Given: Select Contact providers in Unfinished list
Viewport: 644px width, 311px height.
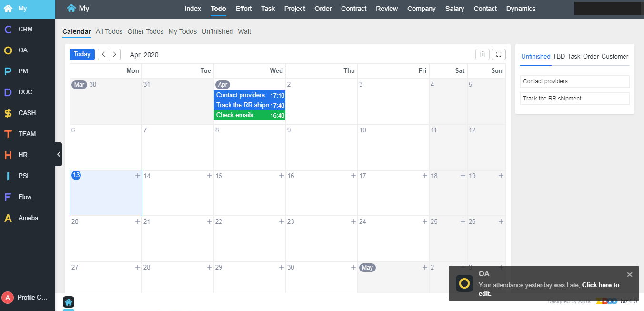Looking at the screenshot, I should tap(575, 81).
